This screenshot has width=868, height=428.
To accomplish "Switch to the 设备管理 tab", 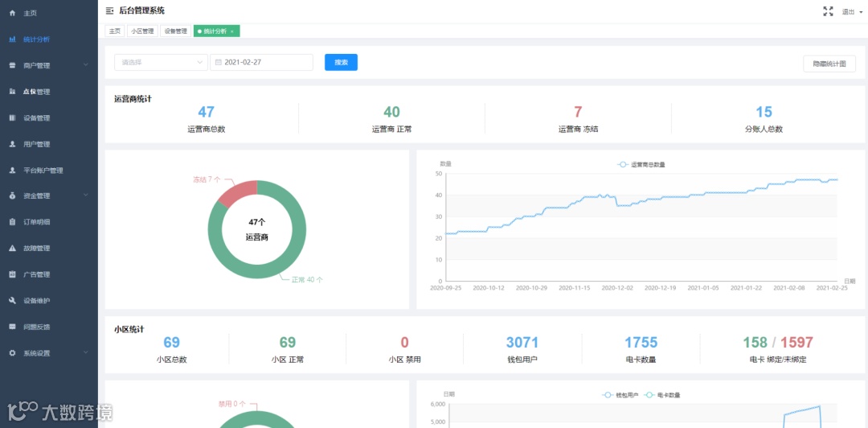I will (x=176, y=31).
